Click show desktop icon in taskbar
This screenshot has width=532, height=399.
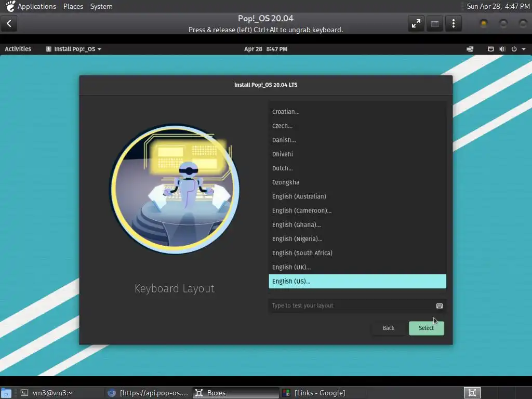click(6, 393)
